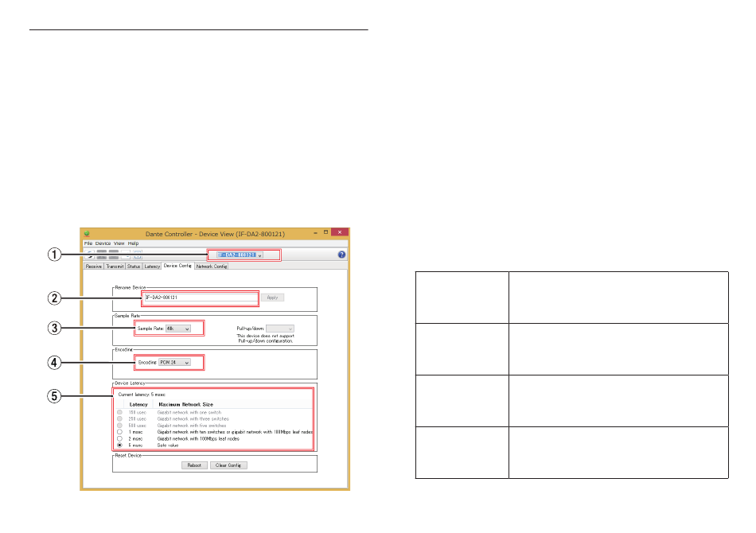Click the Clear Config button

pos(228,465)
